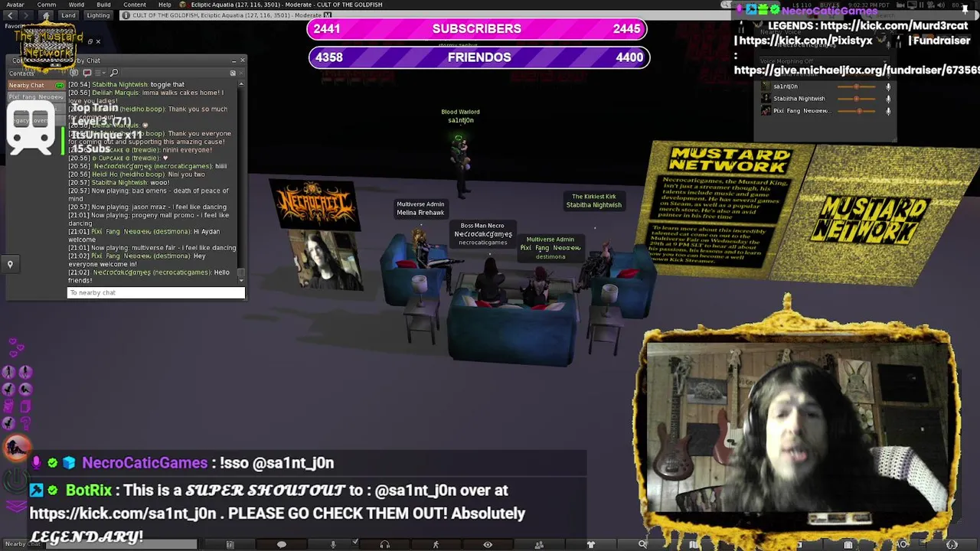
Task: Click first kneeling pose HUD icon, left column
Action: [9, 389]
